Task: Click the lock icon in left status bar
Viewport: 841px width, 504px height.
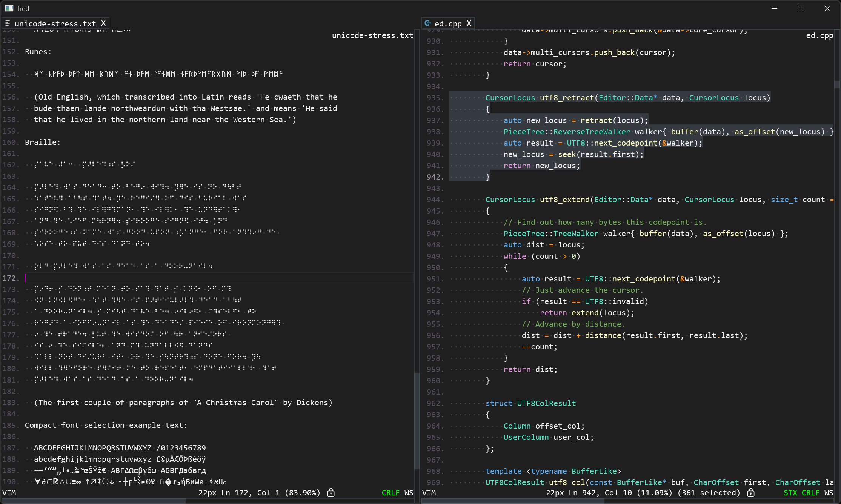Action: tap(331, 493)
